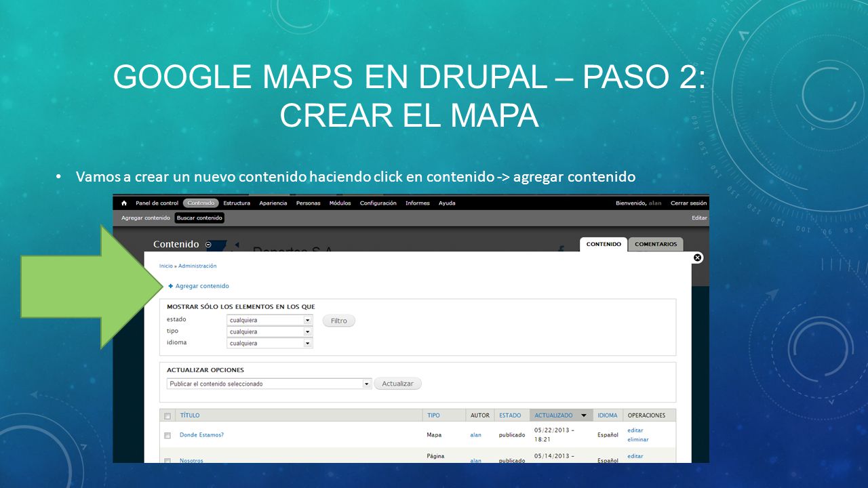Open the Contenido menu item

[201, 203]
